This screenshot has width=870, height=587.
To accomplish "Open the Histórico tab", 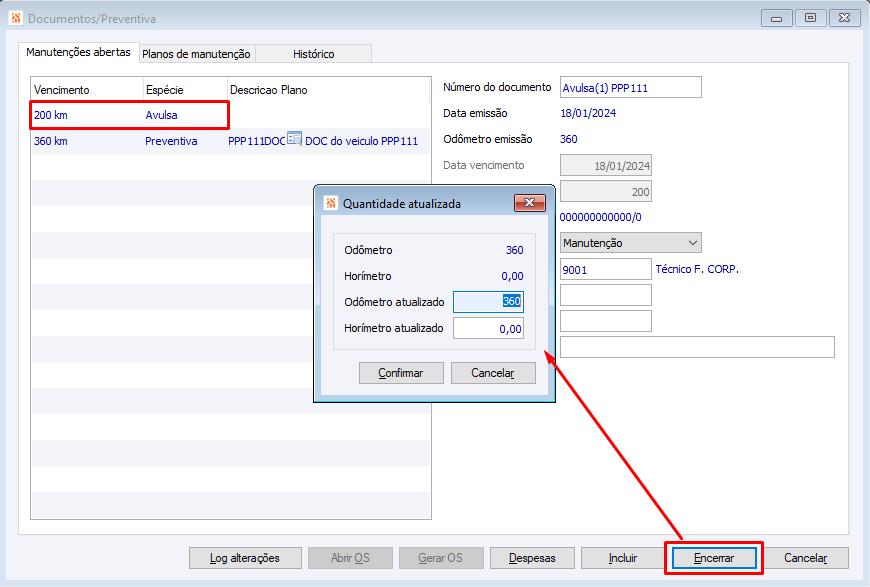I will pyautogui.click(x=313, y=54).
